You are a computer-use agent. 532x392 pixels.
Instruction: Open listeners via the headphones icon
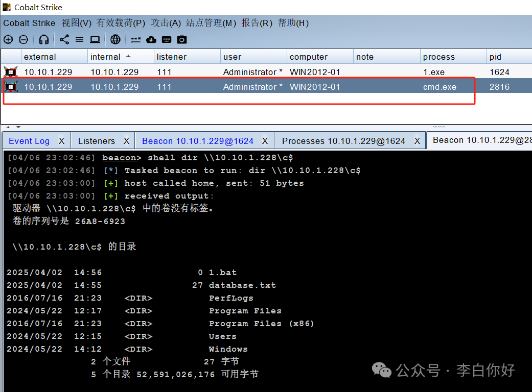44,40
